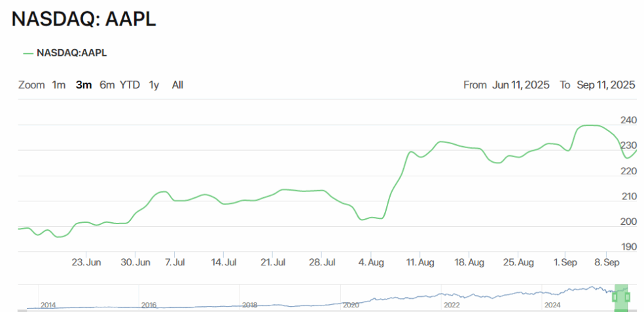Click the 8. Sep axis label
Image resolution: width=644 pixels, height=312 pixels.
pos(607,262)
